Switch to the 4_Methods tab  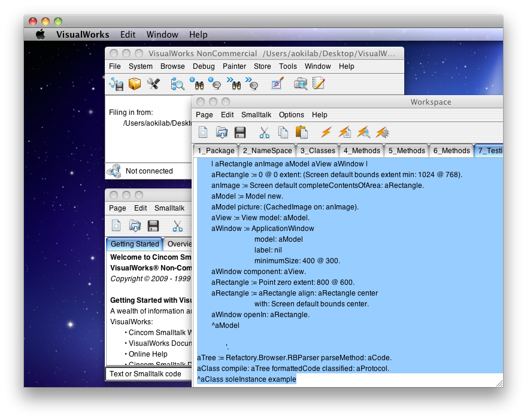(362, 151)
